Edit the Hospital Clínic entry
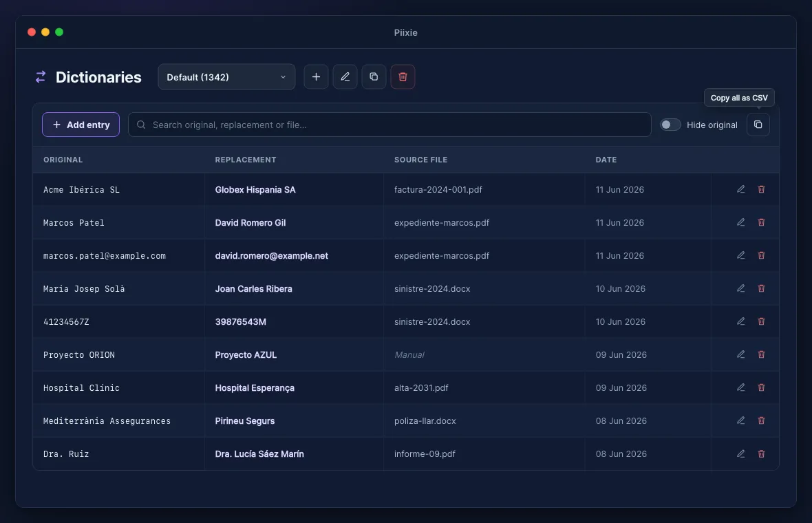The height and width of the screenshot is (523, 812). pyautogui.click(x=741, y=388)
